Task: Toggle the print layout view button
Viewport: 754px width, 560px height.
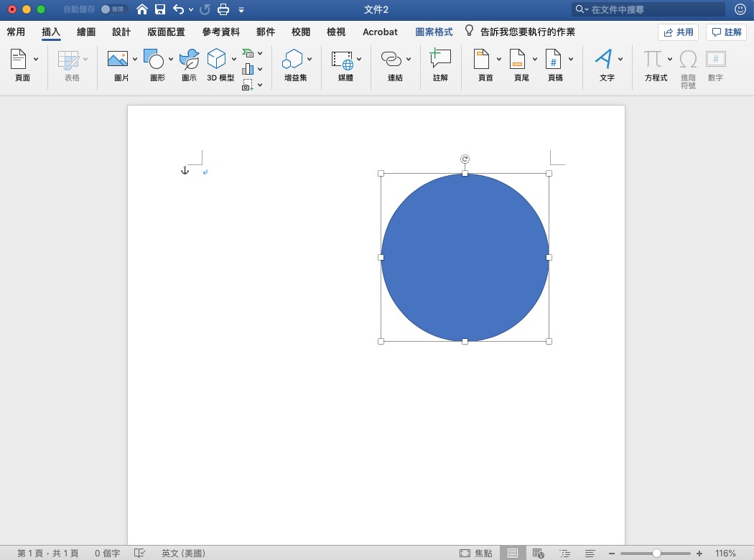Action: click(512, 554)
